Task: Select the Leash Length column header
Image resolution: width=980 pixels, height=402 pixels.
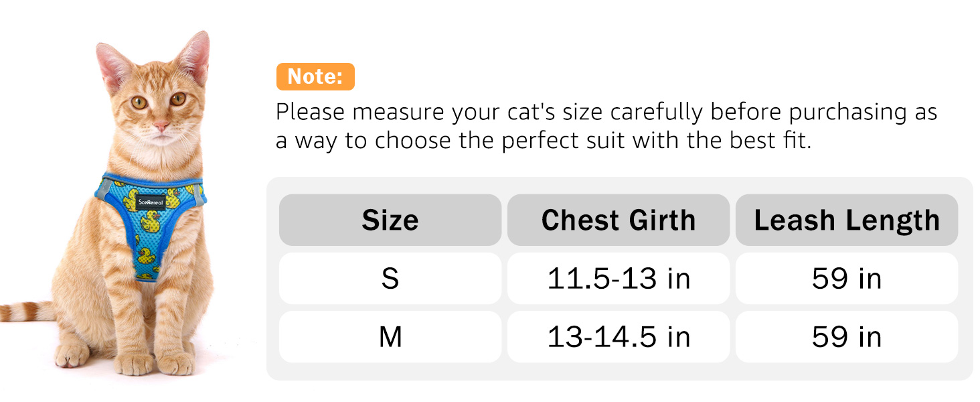Action: 847,220
